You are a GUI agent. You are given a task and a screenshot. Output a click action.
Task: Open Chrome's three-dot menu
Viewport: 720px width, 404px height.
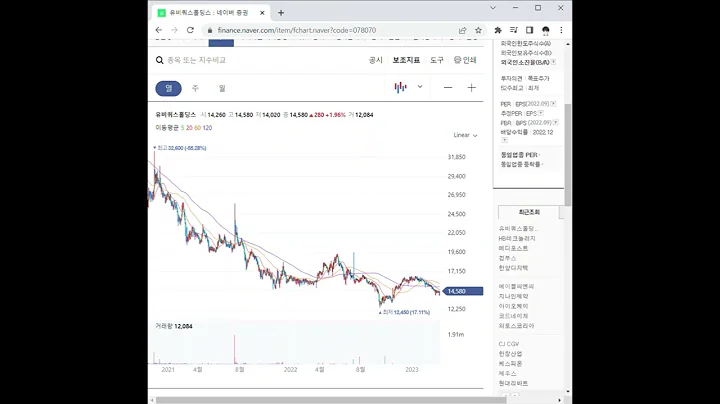coord(561,30)
